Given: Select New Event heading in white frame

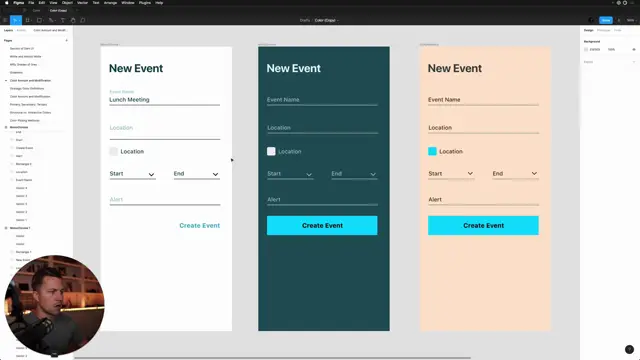Looking at the screenshot, I should (136, 68).
